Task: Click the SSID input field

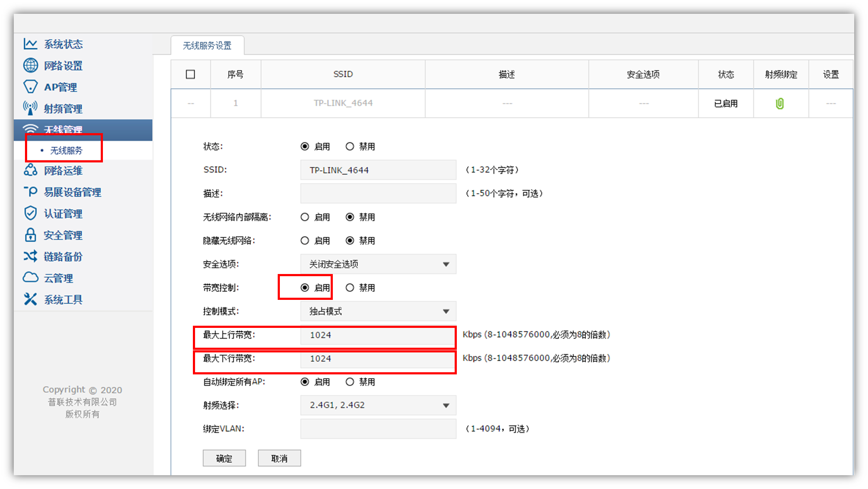Action: (378, 170)
